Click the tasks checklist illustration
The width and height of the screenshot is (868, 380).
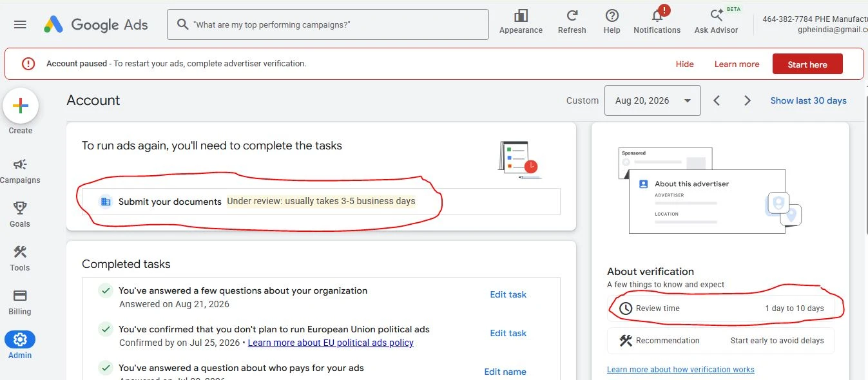[x=519, y=160]
